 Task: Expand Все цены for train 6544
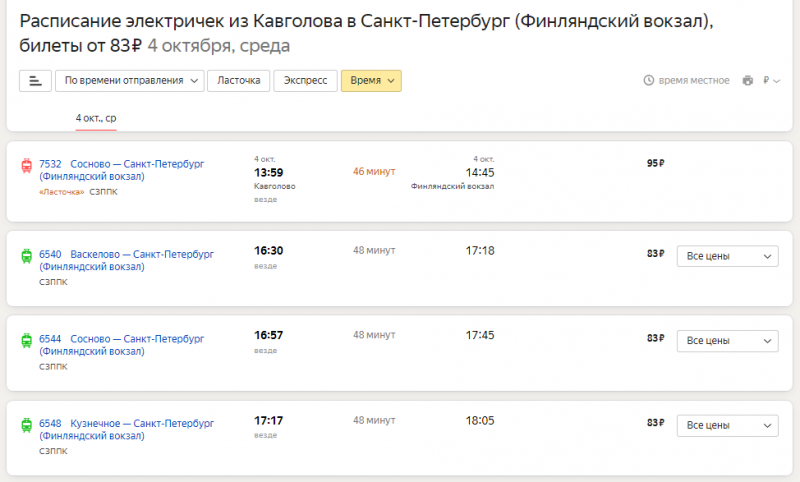click(x=727, y=341)
